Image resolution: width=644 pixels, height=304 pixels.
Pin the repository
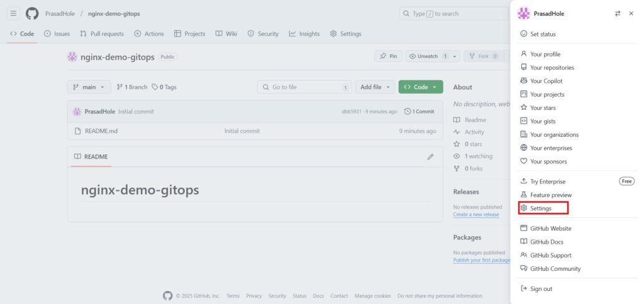coord(388,56)
